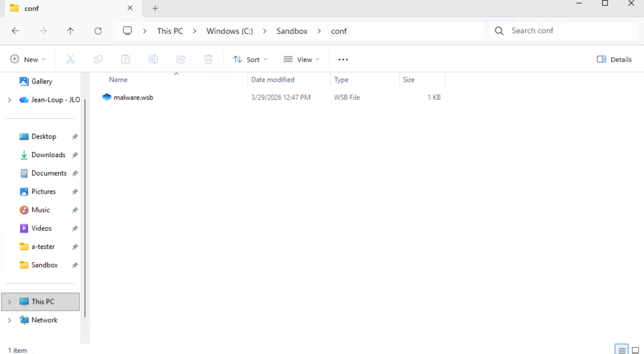Close the conf tab
Image resolution: width=644 pixels, height=354 pixels.
point(130,8)
